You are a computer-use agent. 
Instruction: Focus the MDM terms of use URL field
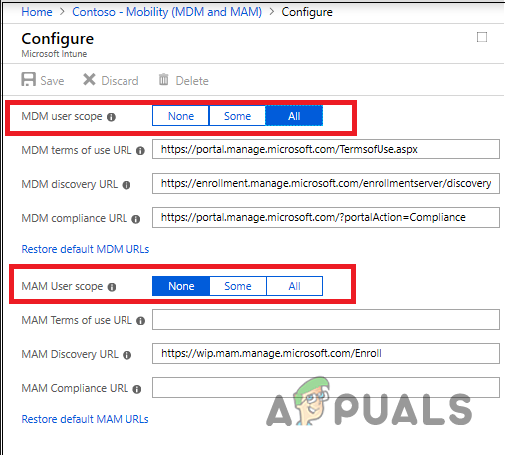pyautogui.click(x=326, y=149)
